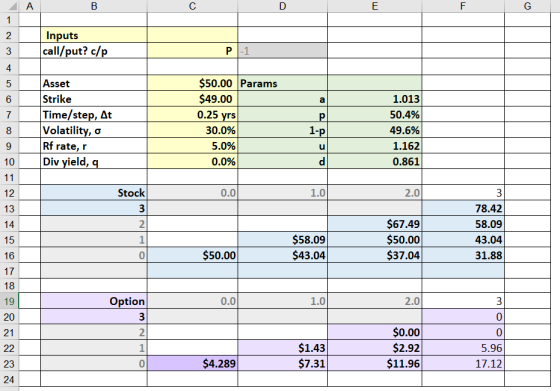Click the 'Strike' label cell

click(x=94, y=99)
